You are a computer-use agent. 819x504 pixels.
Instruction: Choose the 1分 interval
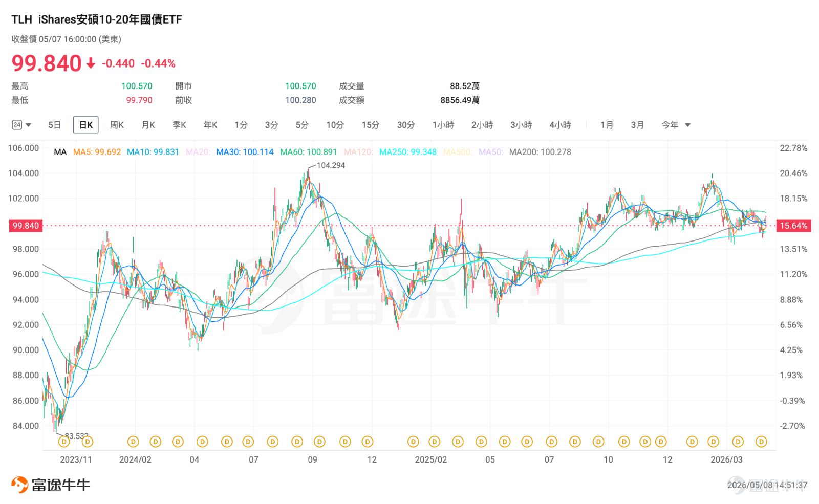241,125
